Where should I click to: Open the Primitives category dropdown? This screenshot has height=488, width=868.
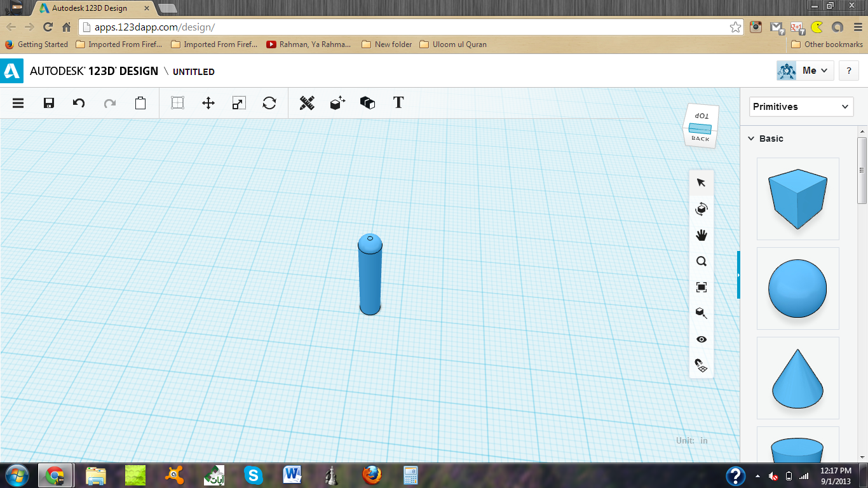801,107
